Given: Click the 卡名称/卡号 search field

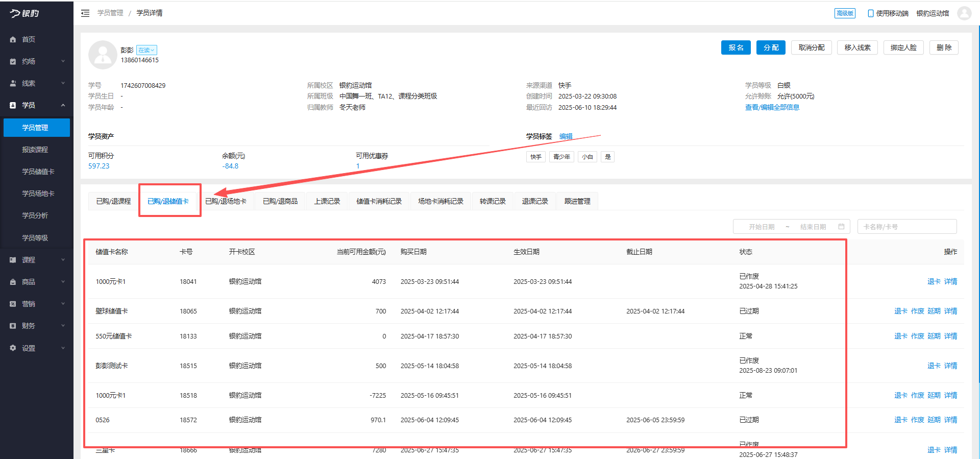Looking at the screenshot, I should (906, 227).
